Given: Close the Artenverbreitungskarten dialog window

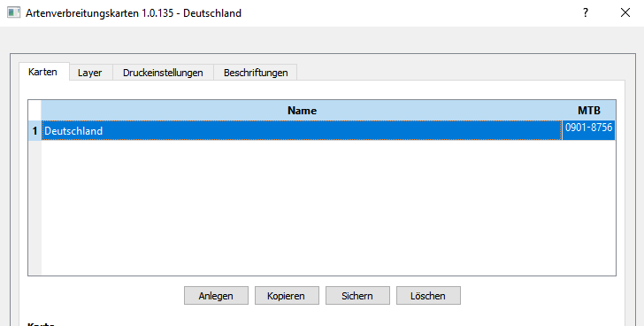Looking at the screenshot, I should (625, 12).
